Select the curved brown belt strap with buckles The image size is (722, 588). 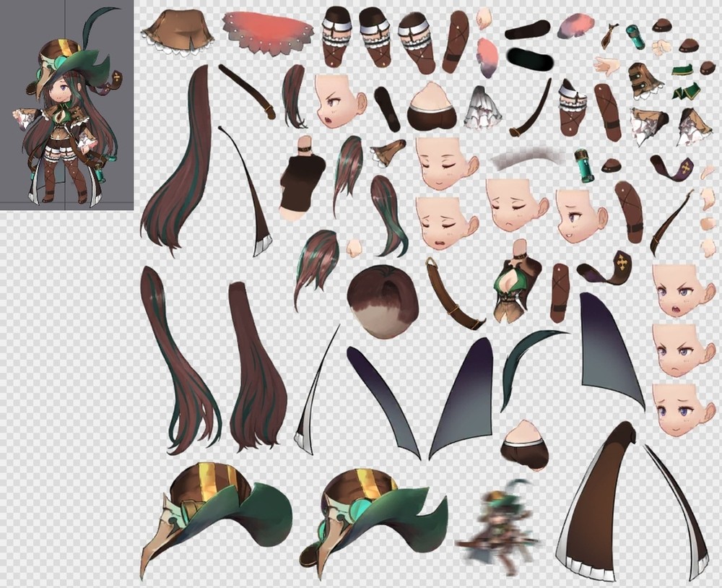click(453, 295)
